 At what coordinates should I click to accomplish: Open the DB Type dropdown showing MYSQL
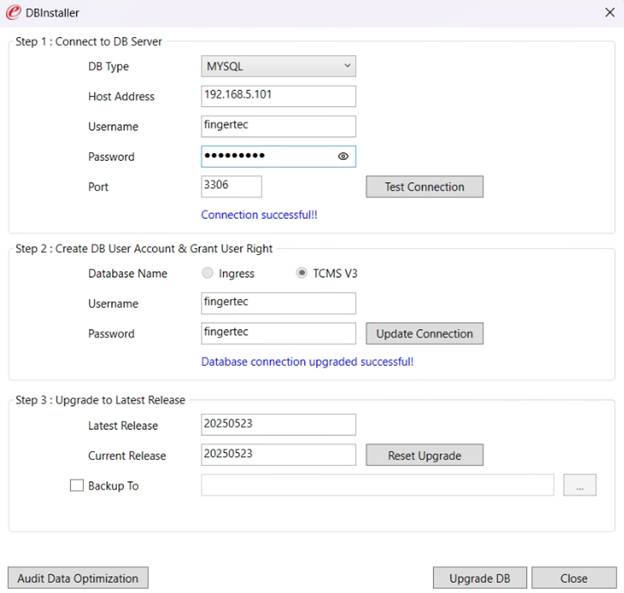point(278,66)
